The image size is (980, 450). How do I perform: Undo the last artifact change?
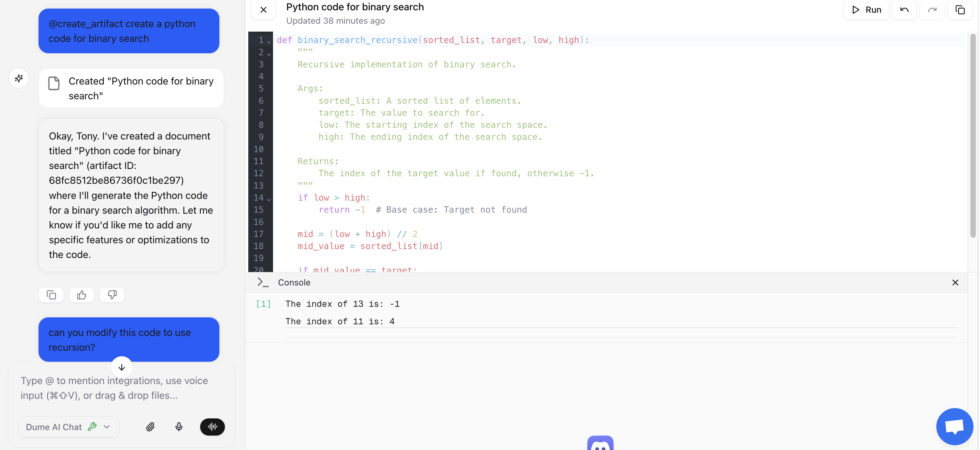click(904, 10)
